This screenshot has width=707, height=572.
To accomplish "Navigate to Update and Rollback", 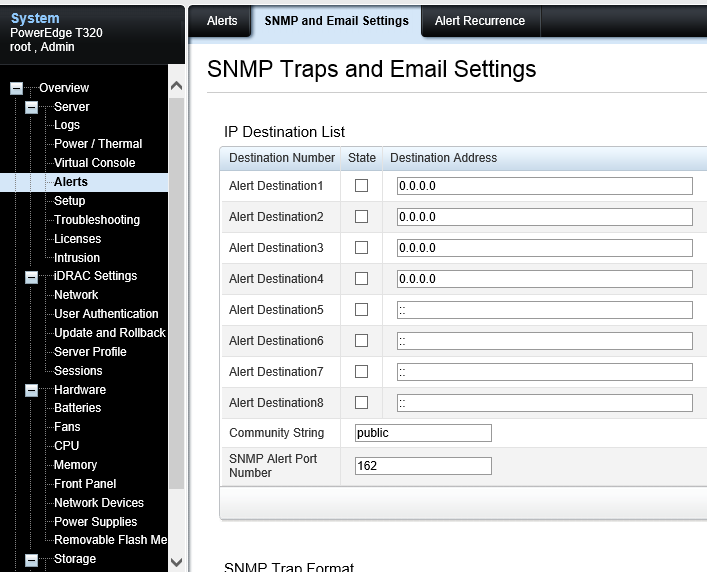I will coord(110,333).
